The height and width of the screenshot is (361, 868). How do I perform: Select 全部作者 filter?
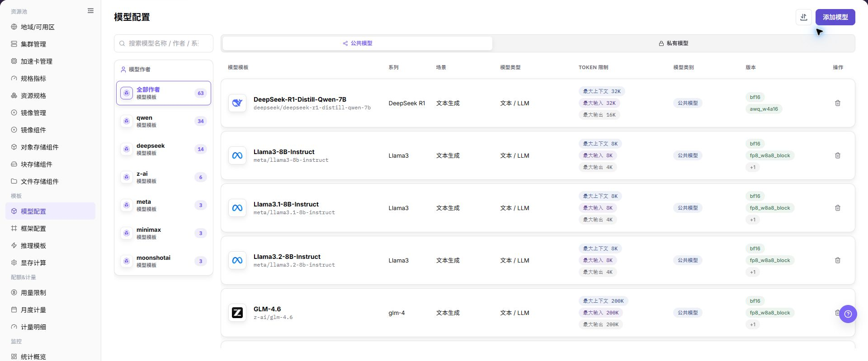point(164,93)
